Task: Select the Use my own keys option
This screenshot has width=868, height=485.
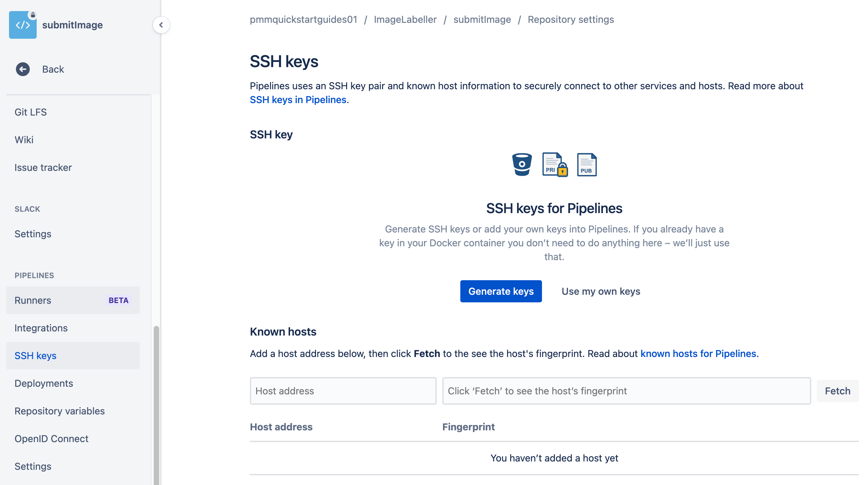Action: point(601,291)
